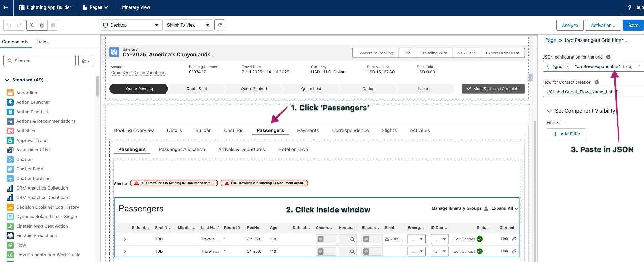Click the component Search field
The height and width of the screenshot is (262, 644).
click(39, 61)
